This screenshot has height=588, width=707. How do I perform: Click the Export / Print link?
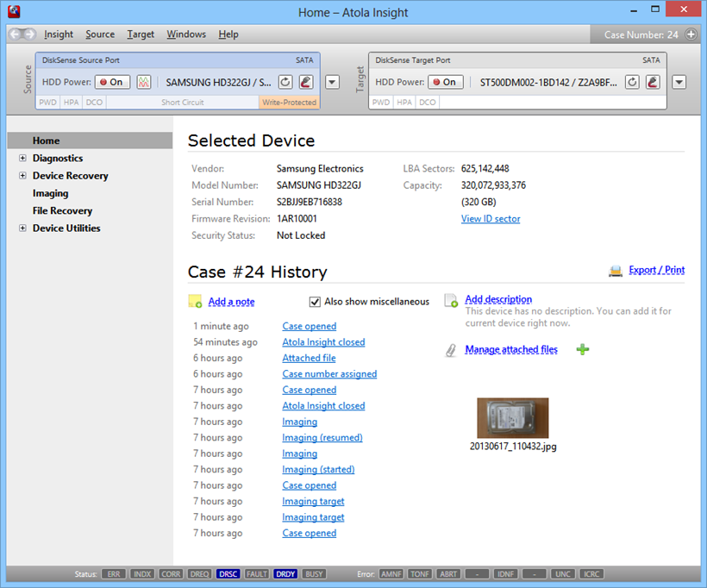point(656,270)
